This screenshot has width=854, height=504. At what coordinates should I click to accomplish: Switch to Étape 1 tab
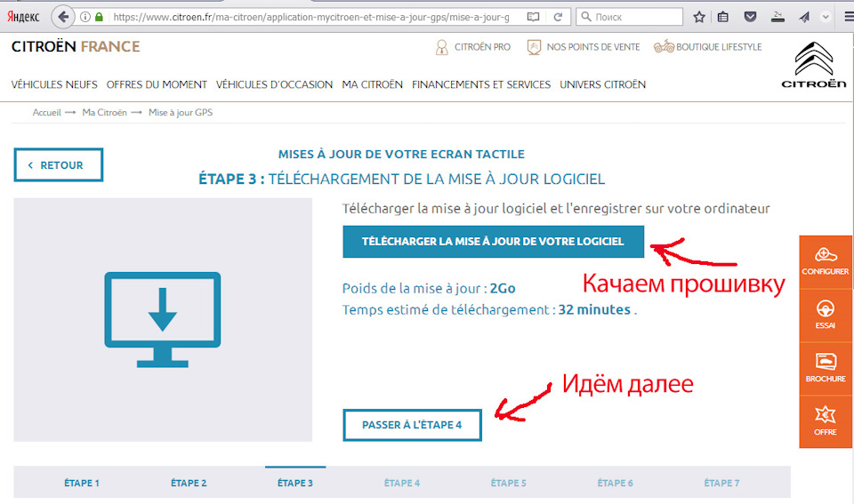[82, 483]
